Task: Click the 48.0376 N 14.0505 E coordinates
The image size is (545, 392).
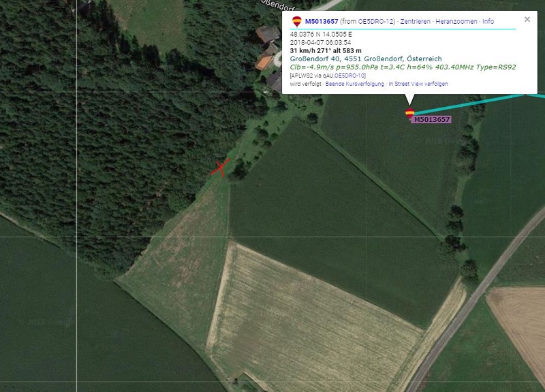Action: 321,35
